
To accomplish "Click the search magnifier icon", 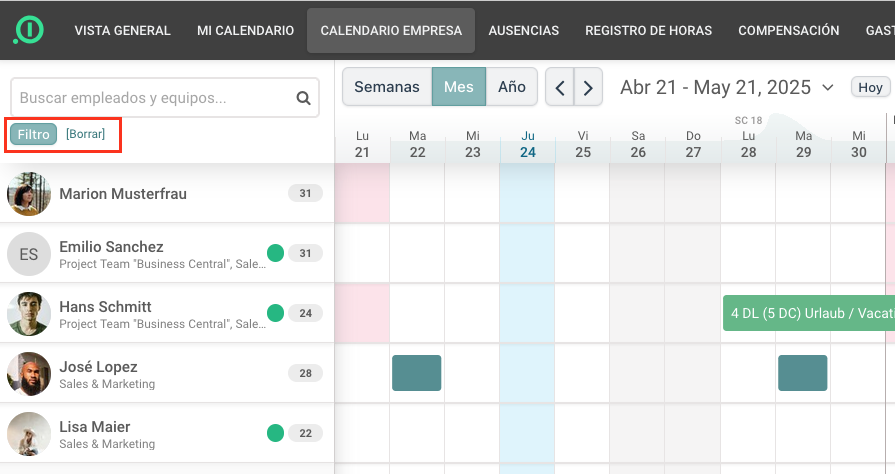I will coord(304,98).
